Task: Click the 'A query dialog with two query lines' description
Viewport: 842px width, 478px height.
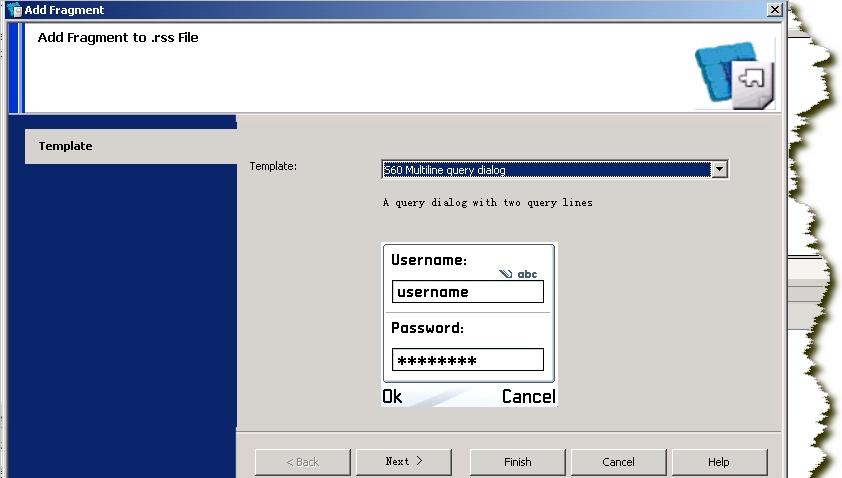Action: [488, 202]
